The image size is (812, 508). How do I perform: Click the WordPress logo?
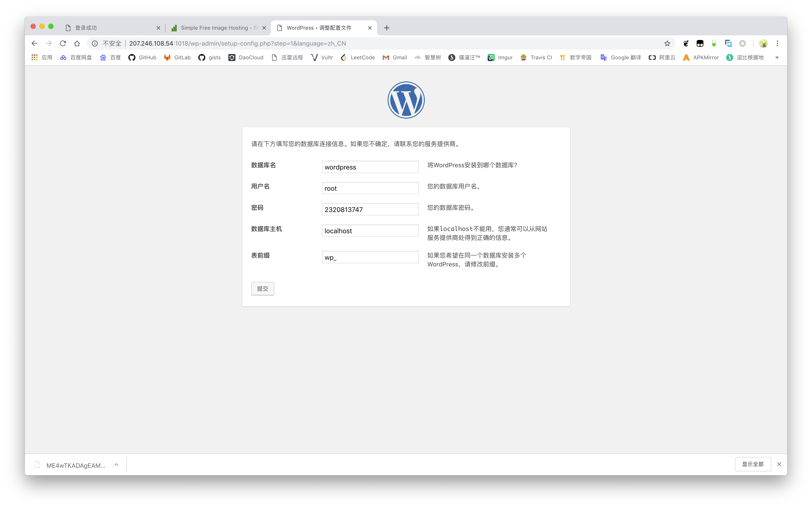click(406, 100)
